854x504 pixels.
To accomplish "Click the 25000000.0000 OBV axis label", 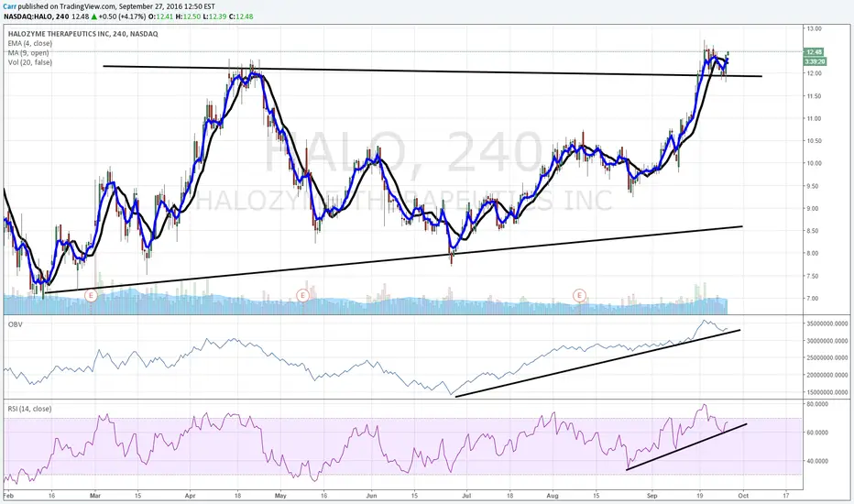I will click(827, 358).
